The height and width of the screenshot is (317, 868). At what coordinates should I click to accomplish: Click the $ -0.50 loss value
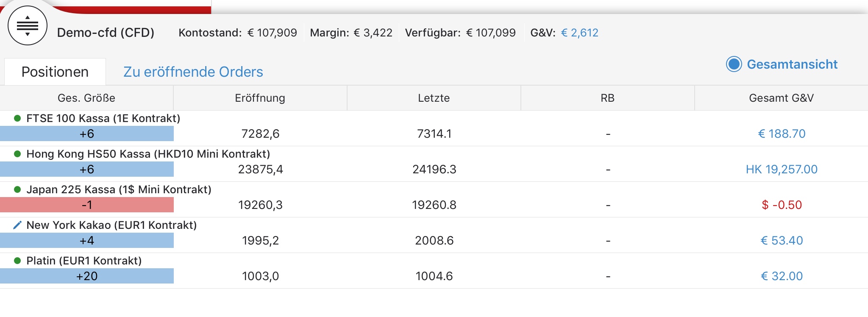[782, 205]
